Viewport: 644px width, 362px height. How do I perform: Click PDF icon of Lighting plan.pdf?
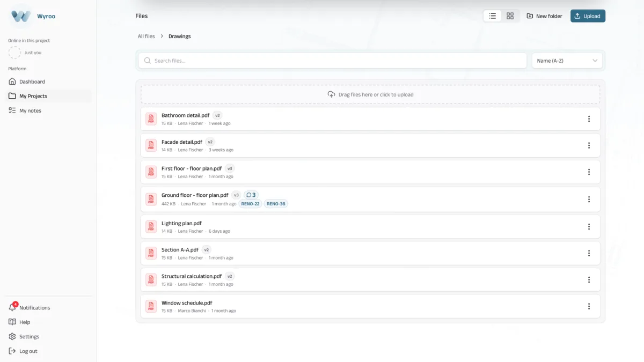coord(151,227)
